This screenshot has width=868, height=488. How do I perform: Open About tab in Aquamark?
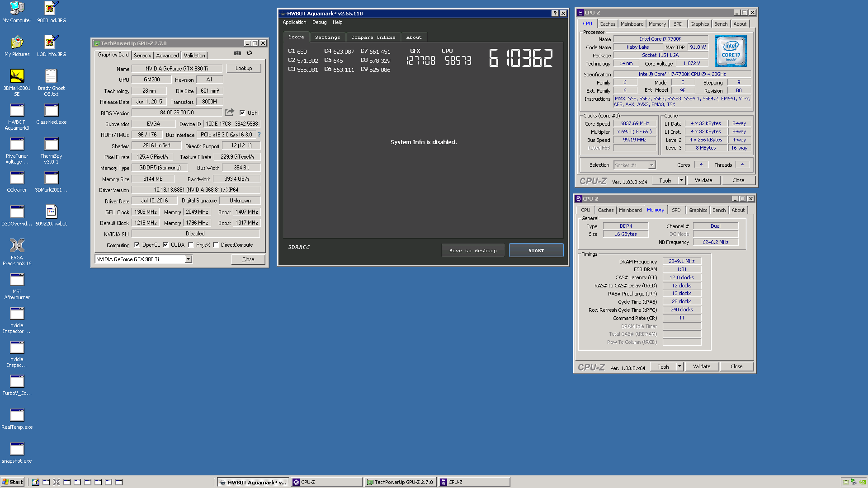414,38
